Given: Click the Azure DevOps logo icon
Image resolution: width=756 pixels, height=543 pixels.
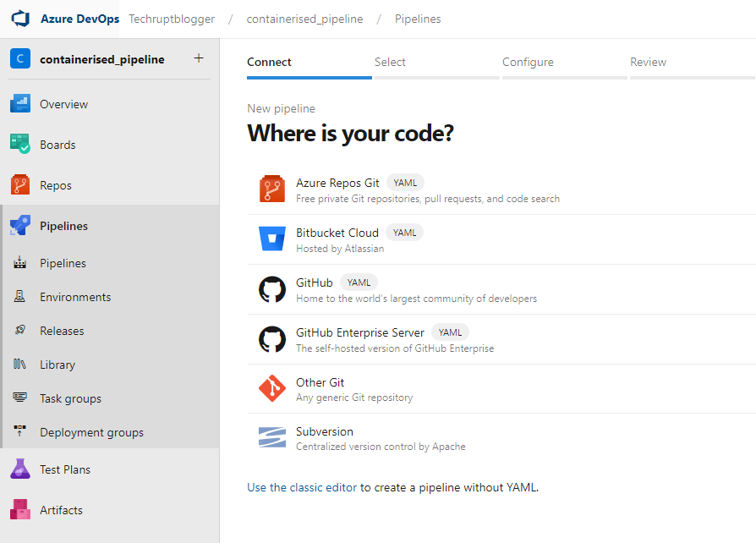Looking at the screenshot, I should (20, 19).
